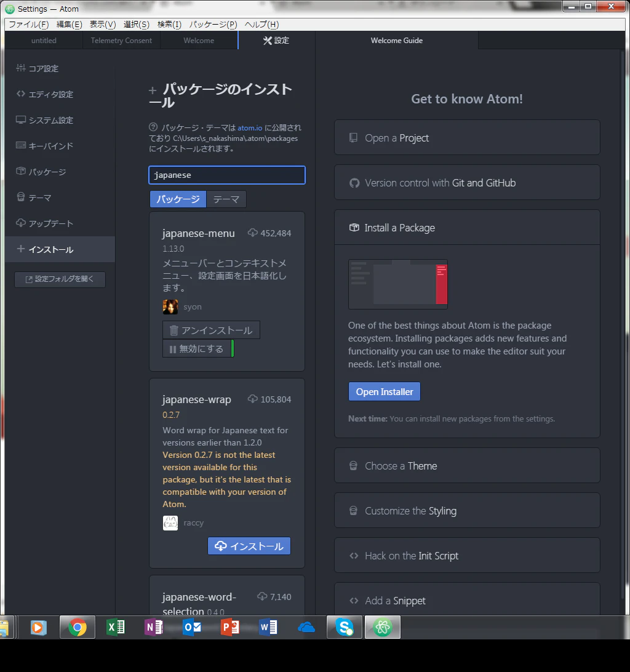Screen dimensions: 630x672
Task: Uninstall japanese-menu (アンインストール)
Action: tap(211, 330)
